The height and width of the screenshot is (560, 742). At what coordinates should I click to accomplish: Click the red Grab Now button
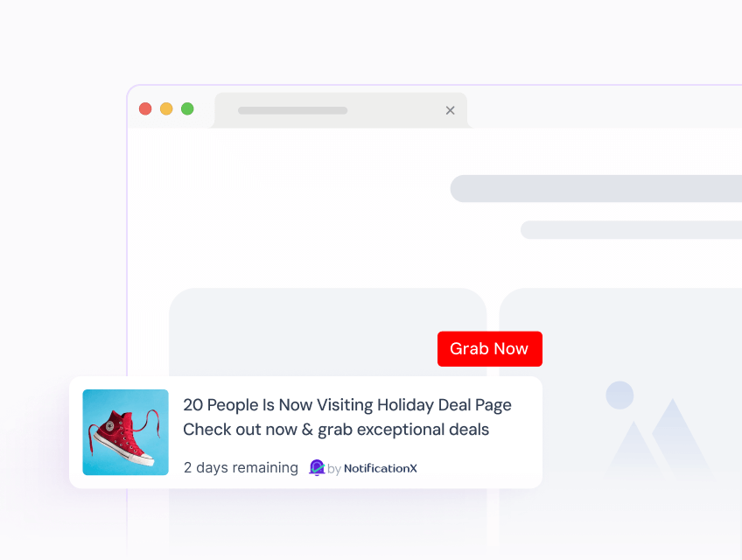tap(490, 349)
